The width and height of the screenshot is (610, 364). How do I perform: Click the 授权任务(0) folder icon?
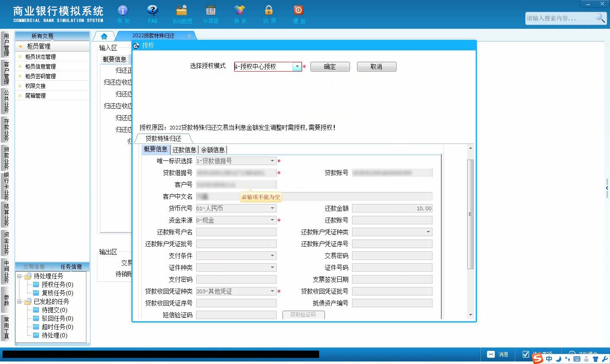36,284
